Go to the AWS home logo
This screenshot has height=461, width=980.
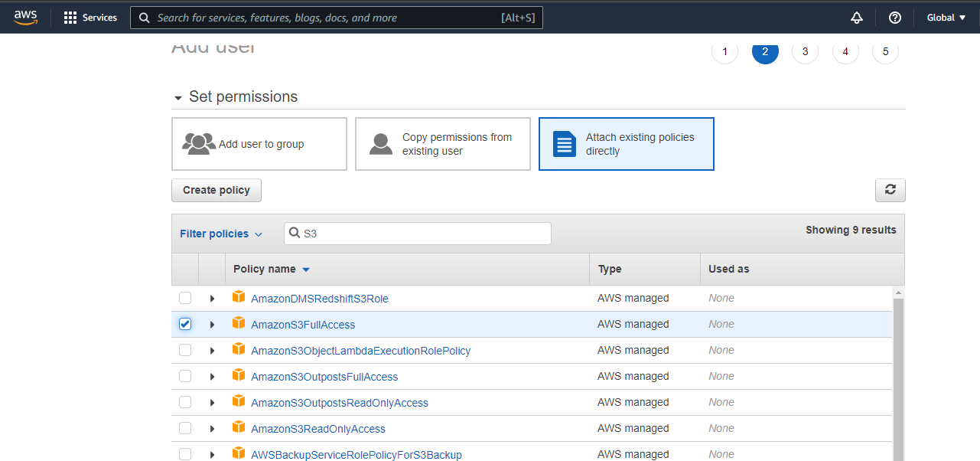25,17
